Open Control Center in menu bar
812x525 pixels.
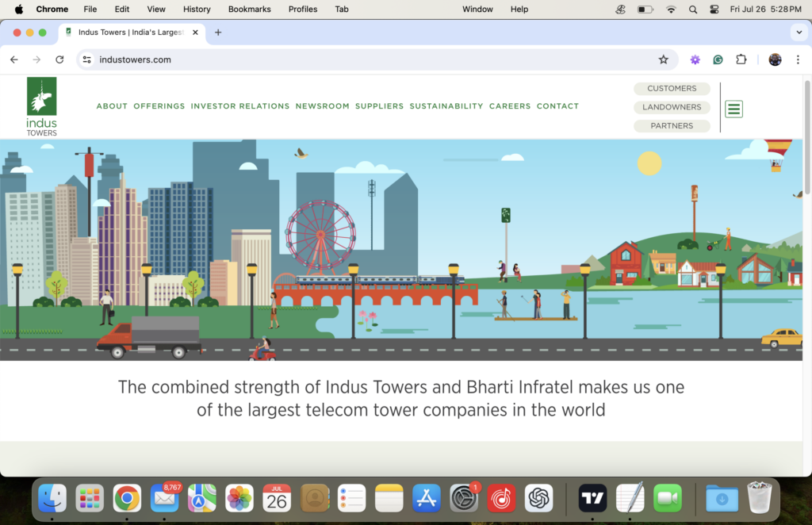pyautogui.click(x=714, y=10)
